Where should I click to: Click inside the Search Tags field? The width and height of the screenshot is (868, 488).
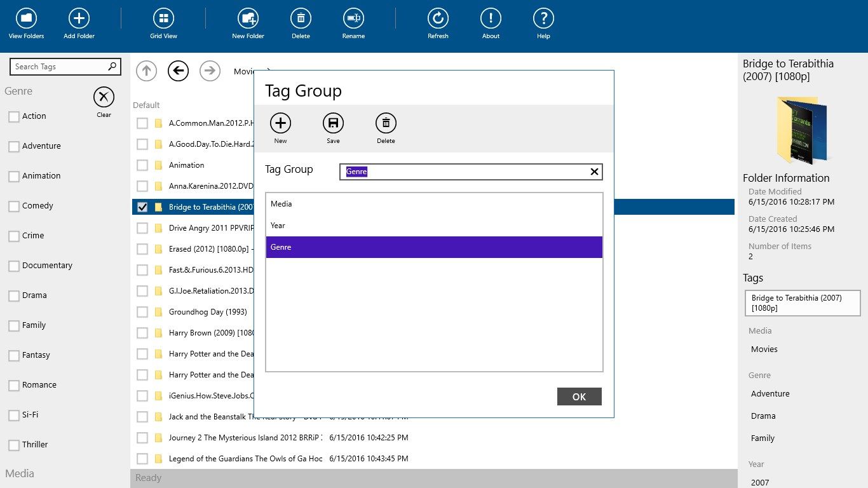click(x=60, y=66)
